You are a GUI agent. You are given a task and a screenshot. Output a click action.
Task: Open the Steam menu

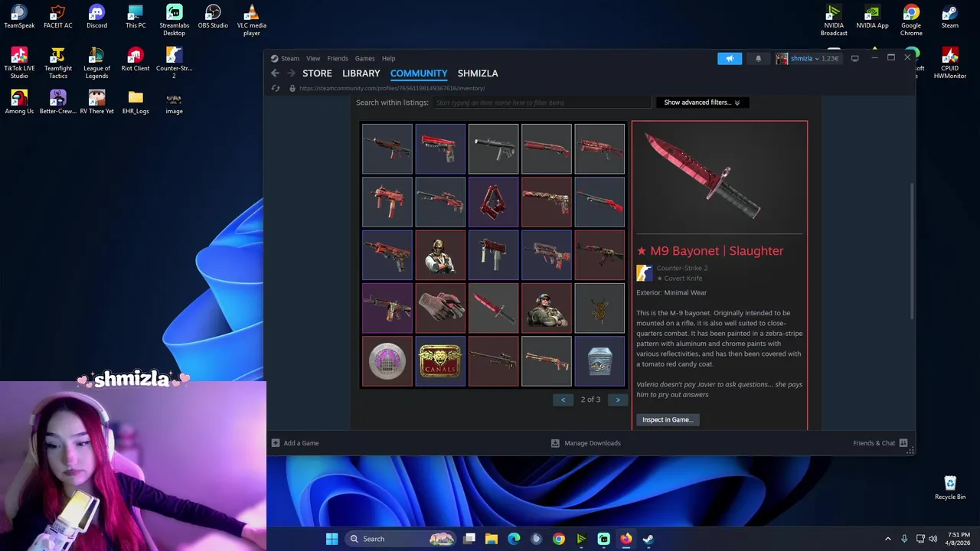(x=285, y=58)
